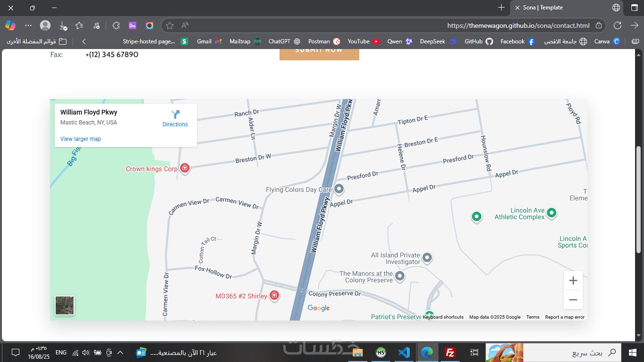The height and width of the screenshot is (362, 644).
Task: Open Visual Studio Code from taskbar
Action: tap(404, 352)
